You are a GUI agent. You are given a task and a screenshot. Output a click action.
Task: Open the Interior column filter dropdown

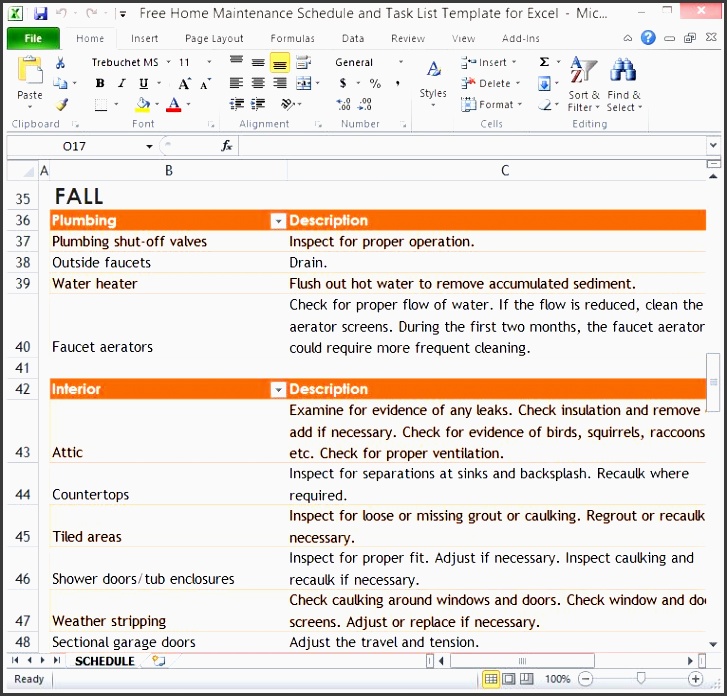click(x=278, y=390)
